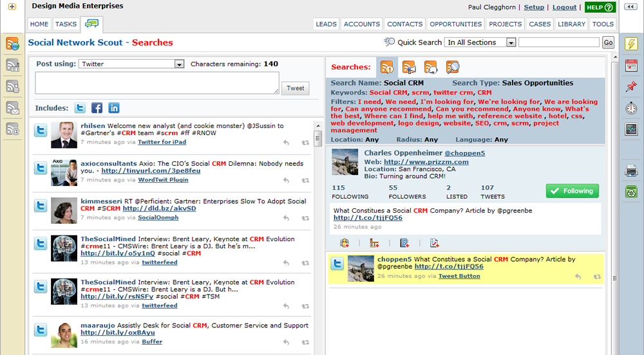This screenshot has height=355, width=644.
Task: Open the green recycle bin icon
Action: tap(631, 192)
